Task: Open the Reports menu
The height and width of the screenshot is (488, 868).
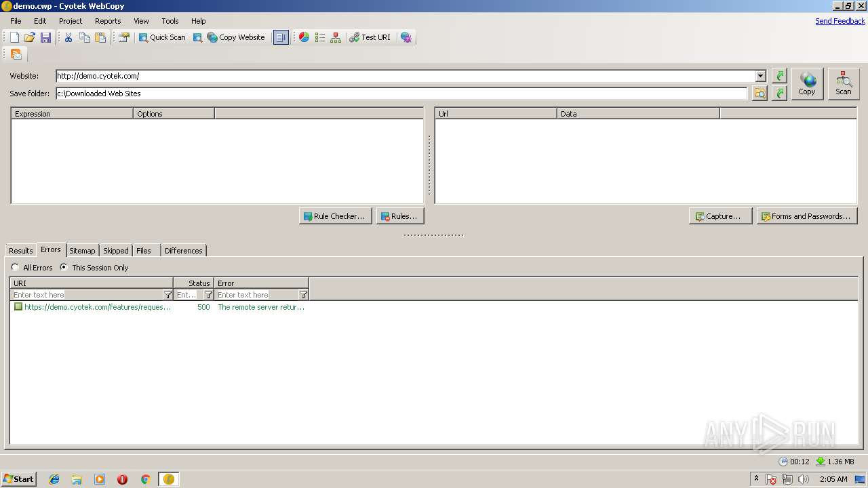Action: pyautogui.click(x=108, y=21)
